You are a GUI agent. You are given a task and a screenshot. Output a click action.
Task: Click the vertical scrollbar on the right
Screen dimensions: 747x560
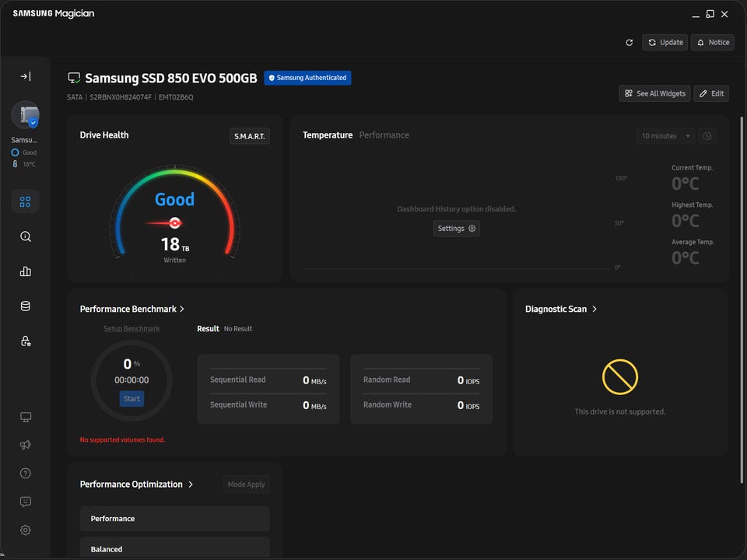pos(742,299)
